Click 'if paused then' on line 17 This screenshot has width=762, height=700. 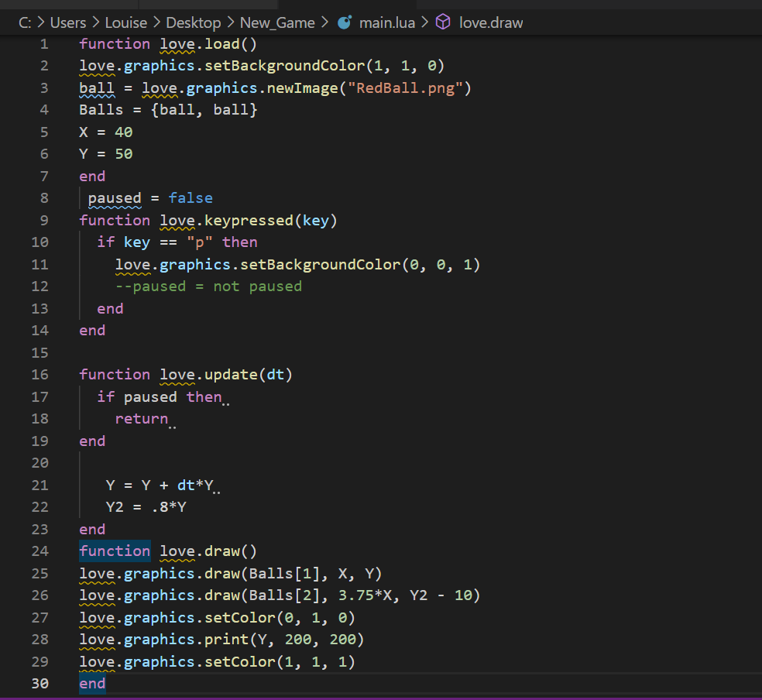pos(160,397)
